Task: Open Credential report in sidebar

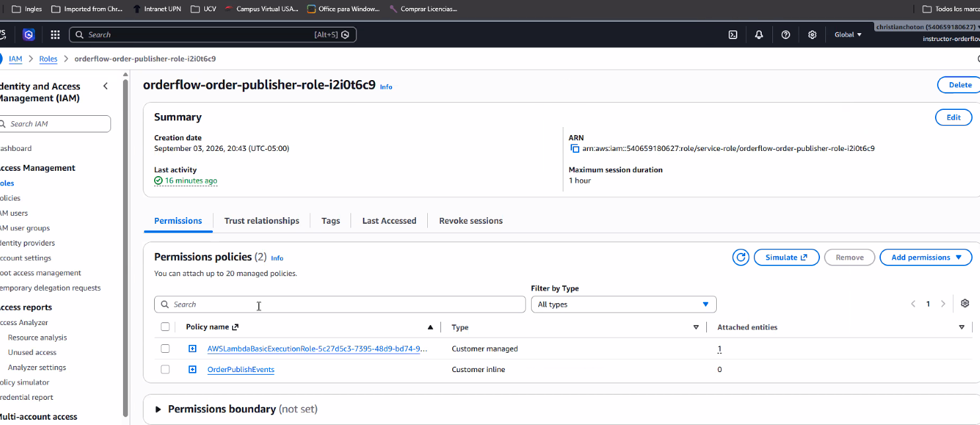Action: tap(27, 397)
